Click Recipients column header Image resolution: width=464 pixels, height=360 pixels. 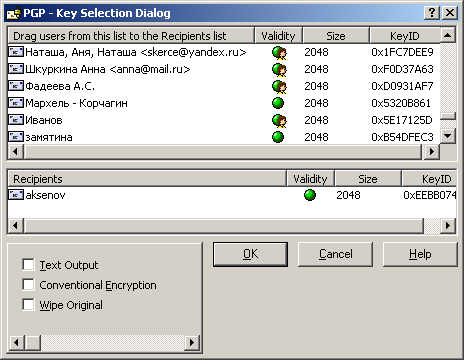click(x=147, y=179)
